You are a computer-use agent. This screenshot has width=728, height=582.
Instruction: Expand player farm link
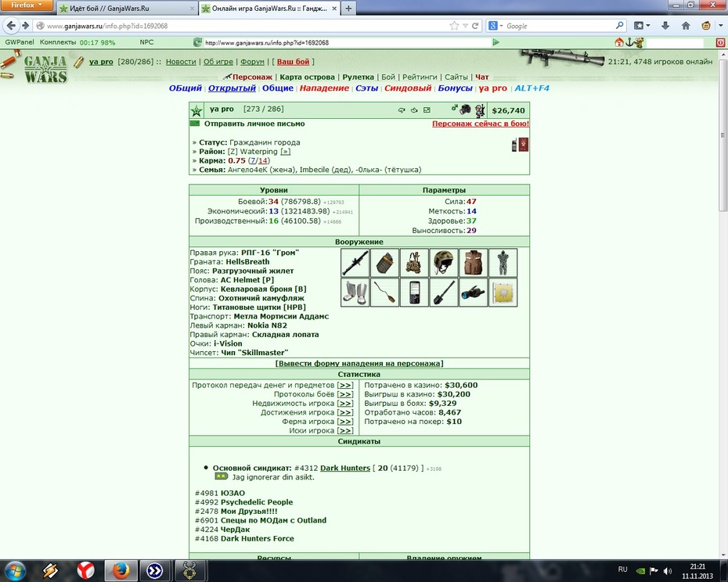coord(345,422)
